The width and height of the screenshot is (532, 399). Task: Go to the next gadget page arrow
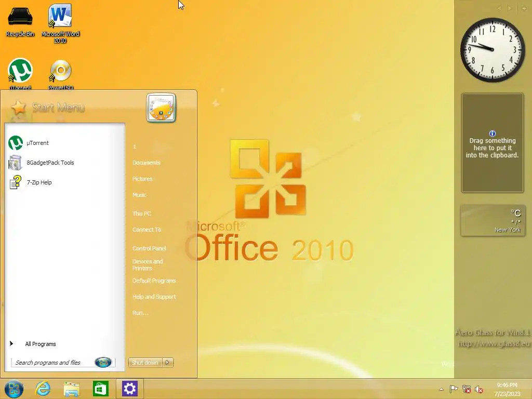coord(509,8)
